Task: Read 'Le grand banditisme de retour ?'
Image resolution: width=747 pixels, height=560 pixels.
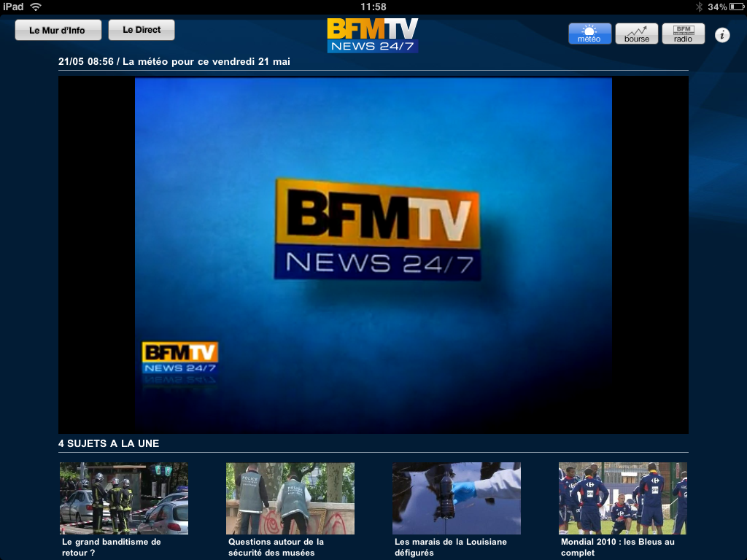Action: [112, 547]
